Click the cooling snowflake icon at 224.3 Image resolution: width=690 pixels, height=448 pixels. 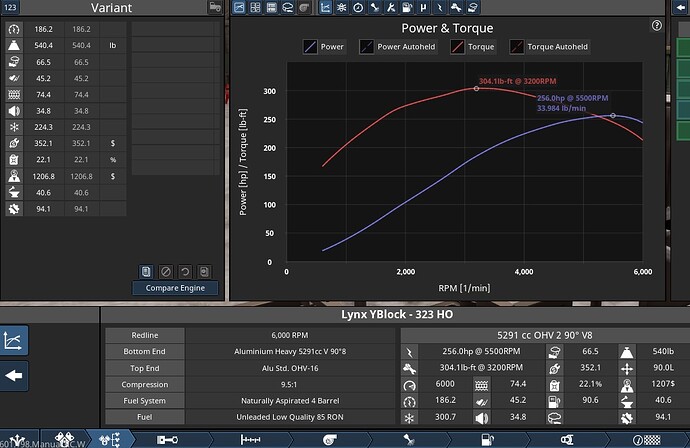tap(14, 127)
